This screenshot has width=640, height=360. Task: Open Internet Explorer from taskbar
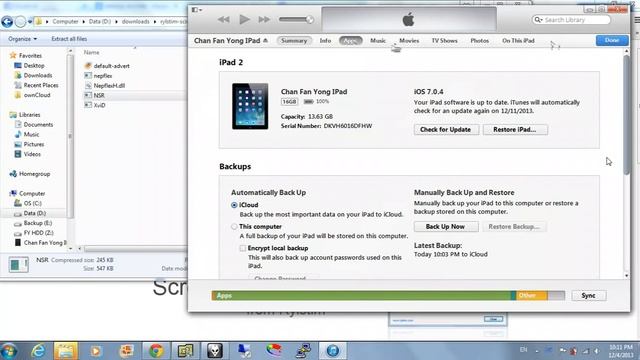point(38,351)
